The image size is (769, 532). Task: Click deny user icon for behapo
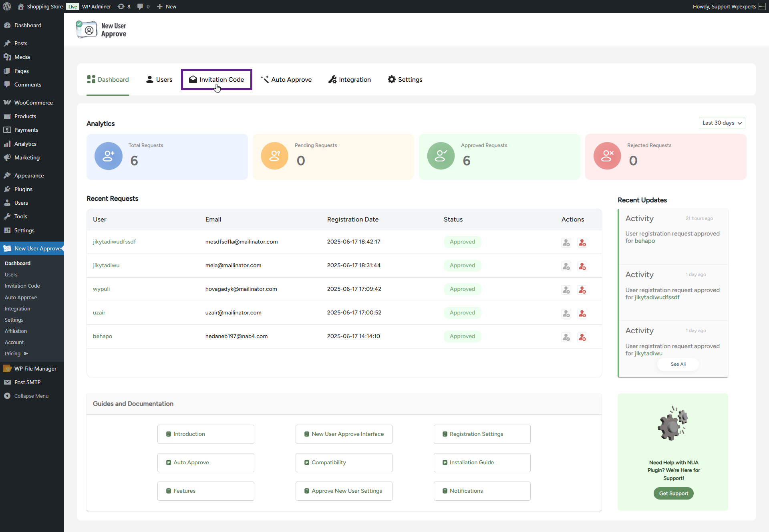(x=582, y=337)
